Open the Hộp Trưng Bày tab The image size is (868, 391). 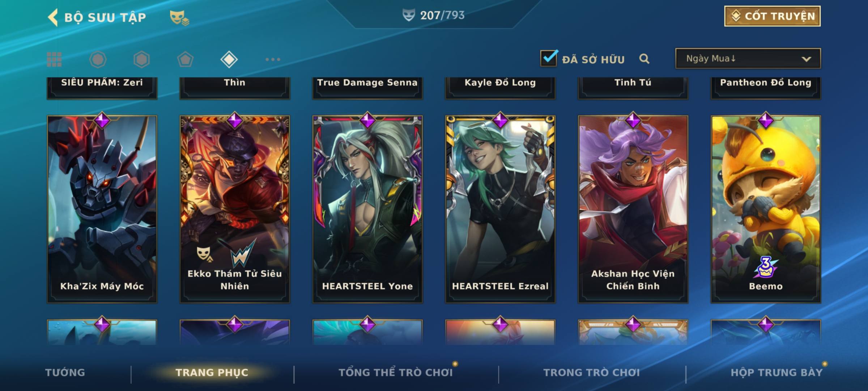776,373
